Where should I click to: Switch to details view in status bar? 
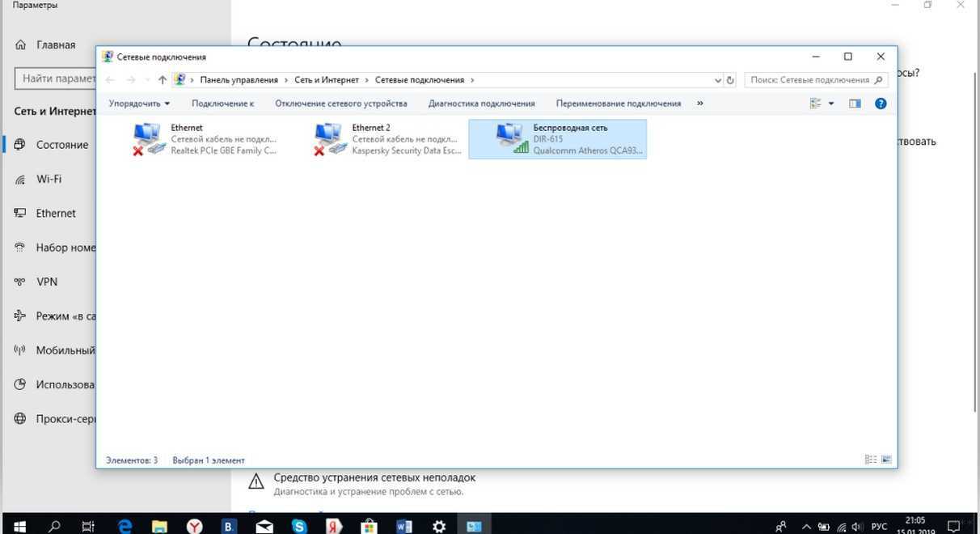pyautogui.click(x=870, y=460)
